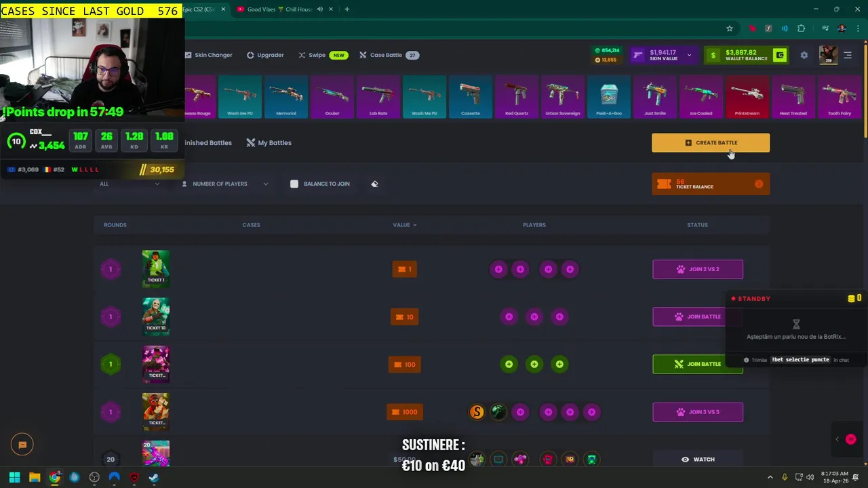Click the taskbar volume icon
The image size is (868, 488).
point(810,477)
